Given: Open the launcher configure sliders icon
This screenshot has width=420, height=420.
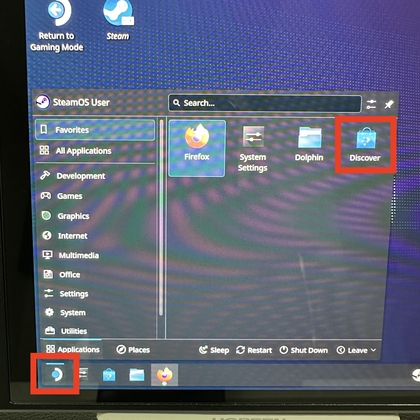Looking at the screenshot, I should point(371,104).
